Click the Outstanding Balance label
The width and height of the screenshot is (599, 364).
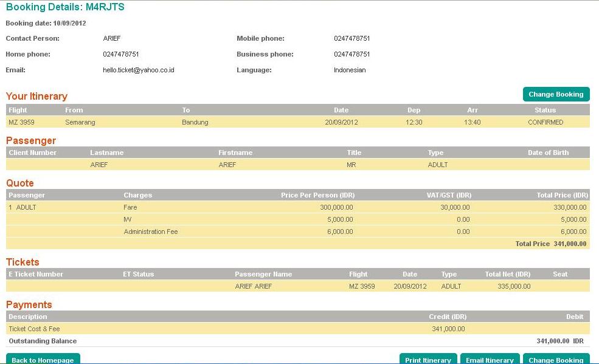[x=43, y=341]
